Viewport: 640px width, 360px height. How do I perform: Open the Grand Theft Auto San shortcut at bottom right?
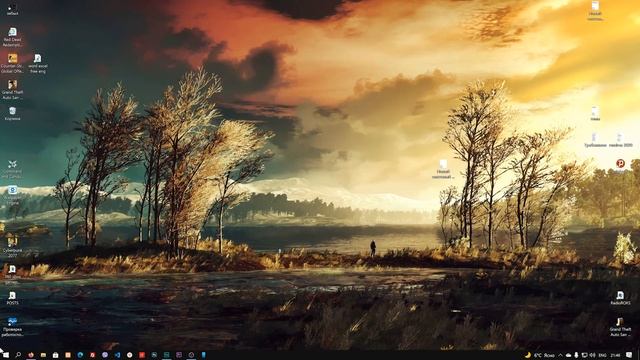tap(620, 327)
